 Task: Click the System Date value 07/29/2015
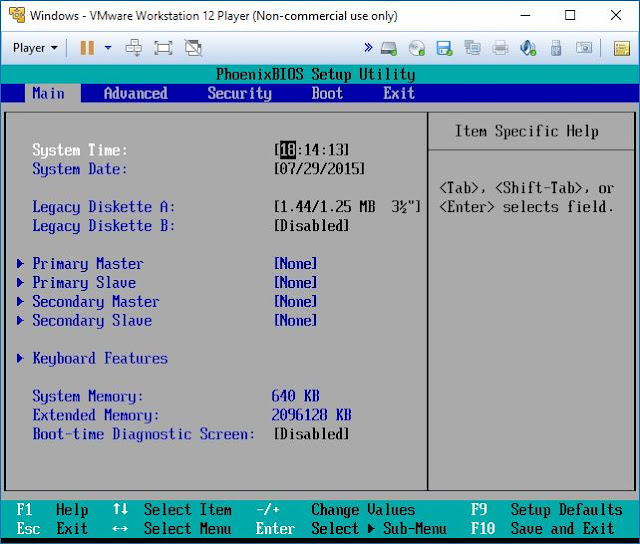coord(320,169)
